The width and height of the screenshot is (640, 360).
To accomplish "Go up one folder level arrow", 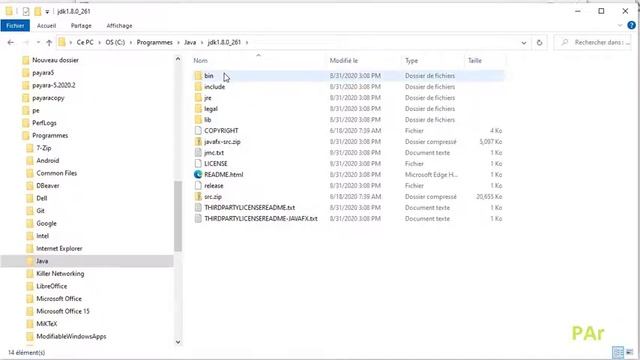I will [49, 42].
